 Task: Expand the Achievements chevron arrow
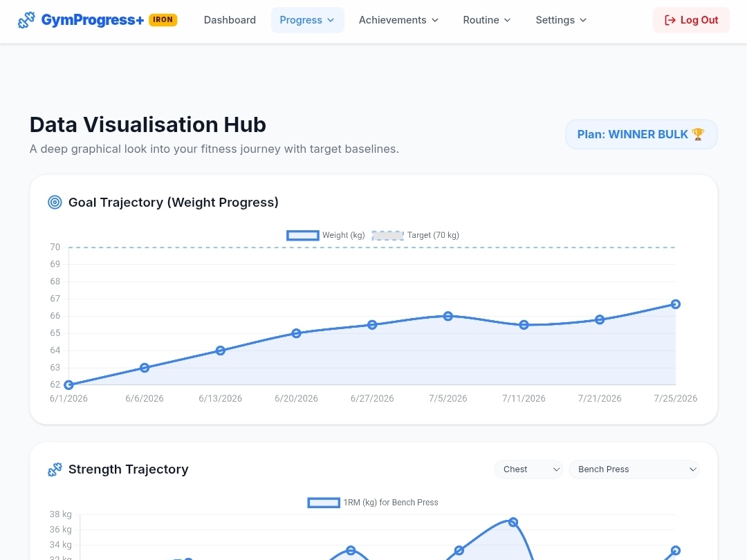point(434,20)
